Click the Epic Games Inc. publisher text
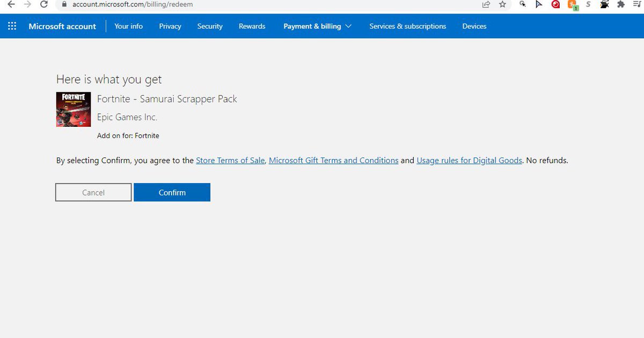644x338 pixels. click(127, 117)
